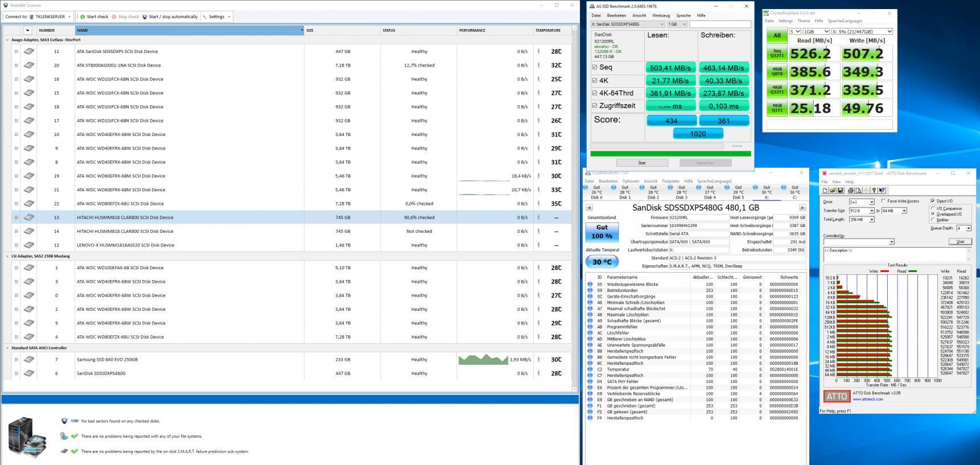Image resolution: width=980 pixels, height=465 pixels.
Task: Click the disk icon for drive number 11
Action: click(29, 51)
